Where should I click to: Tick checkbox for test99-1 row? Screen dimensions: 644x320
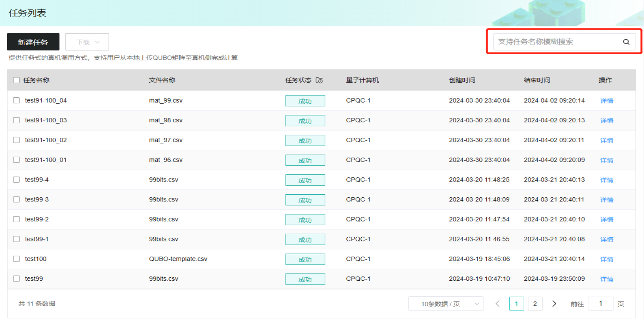tap(16, 239)
